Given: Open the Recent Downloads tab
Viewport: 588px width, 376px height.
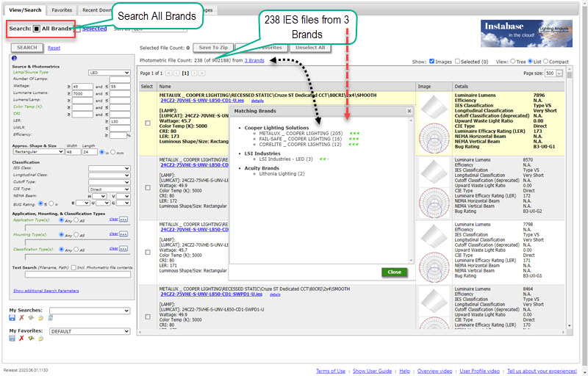Looking at the screenshot, I should coord(97,10).
